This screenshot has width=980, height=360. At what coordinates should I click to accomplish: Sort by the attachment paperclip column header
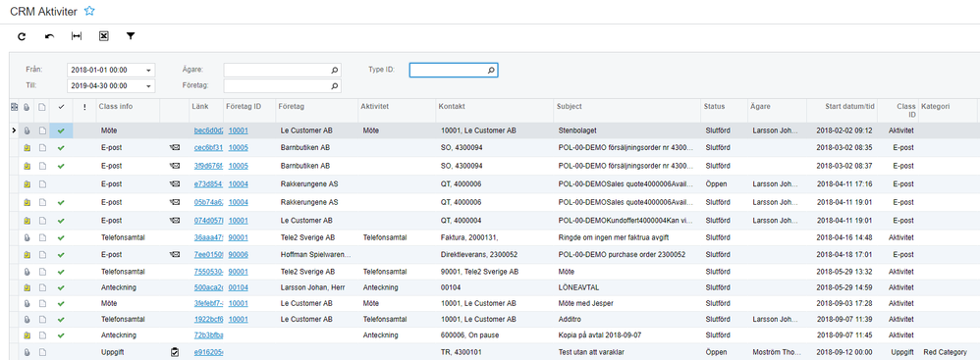point(27,107)
